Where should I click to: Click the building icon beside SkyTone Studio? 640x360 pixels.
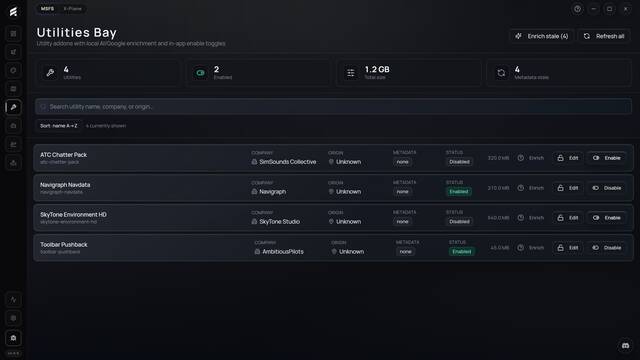tap(254, 222)
